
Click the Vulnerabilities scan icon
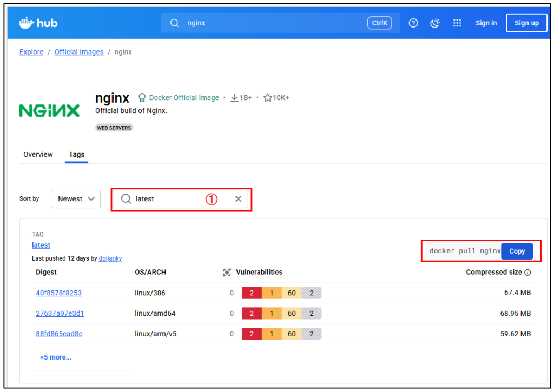click(227, 273)
